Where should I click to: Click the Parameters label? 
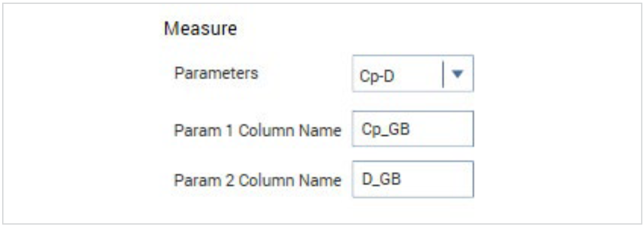pos(216,73)
